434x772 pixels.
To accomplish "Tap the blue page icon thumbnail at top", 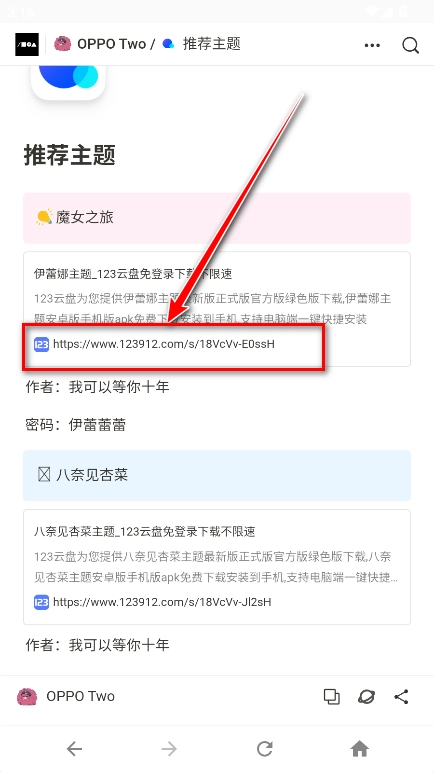I will point(68,82).
